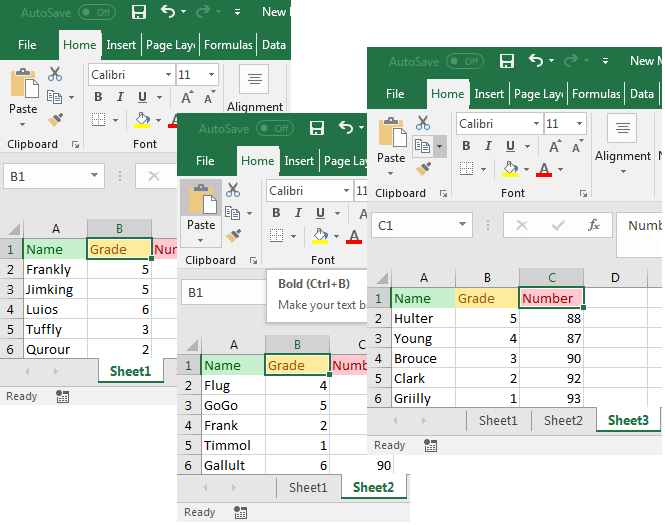Switch to the Sheet2 tab in the rightmost window
665x525 pixels.
(563, 421)
